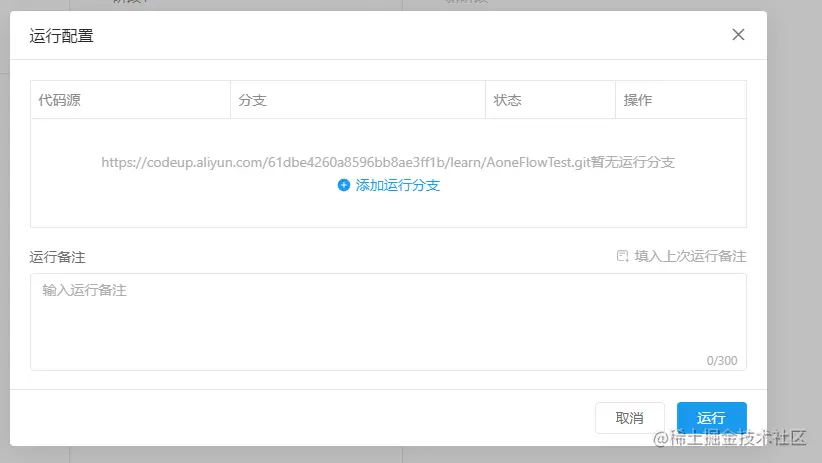This screenshot has width=822, height=463.
Task: Click the codeup.aliyun.com repository URL text
Action: pyautogui.click(x=346, y=163)
